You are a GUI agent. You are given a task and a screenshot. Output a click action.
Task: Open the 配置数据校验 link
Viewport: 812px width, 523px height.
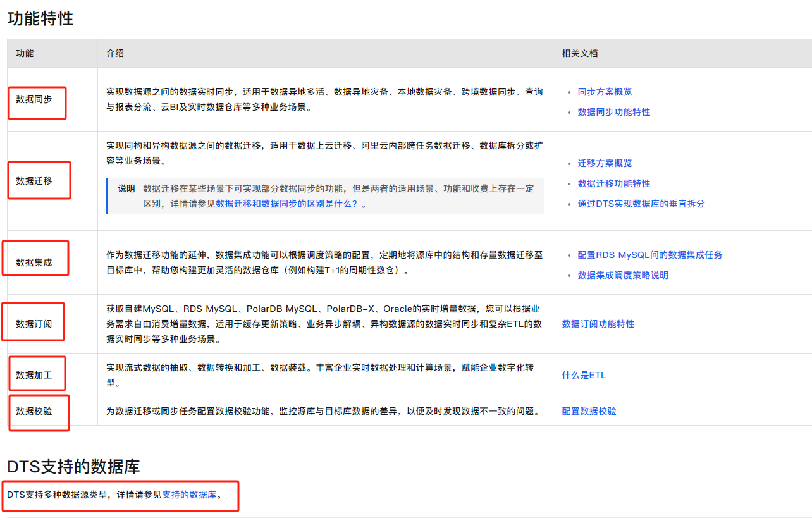589,411
